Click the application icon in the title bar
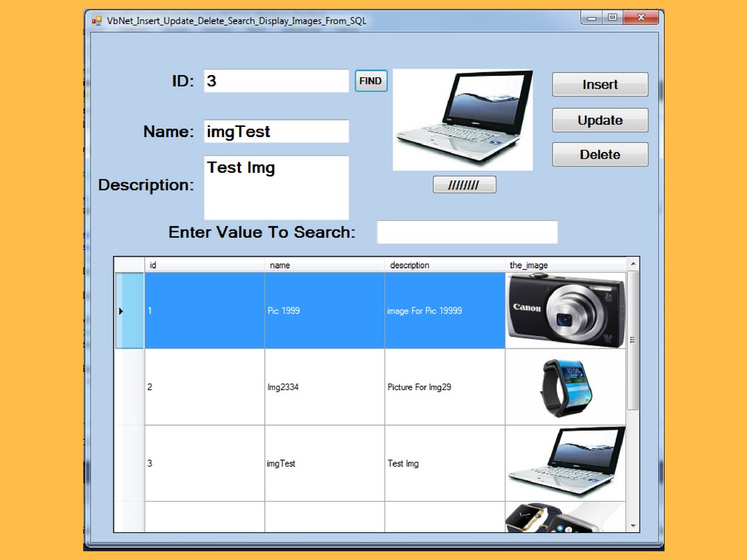Screen dimensions: 747x560 coord(96,21)
